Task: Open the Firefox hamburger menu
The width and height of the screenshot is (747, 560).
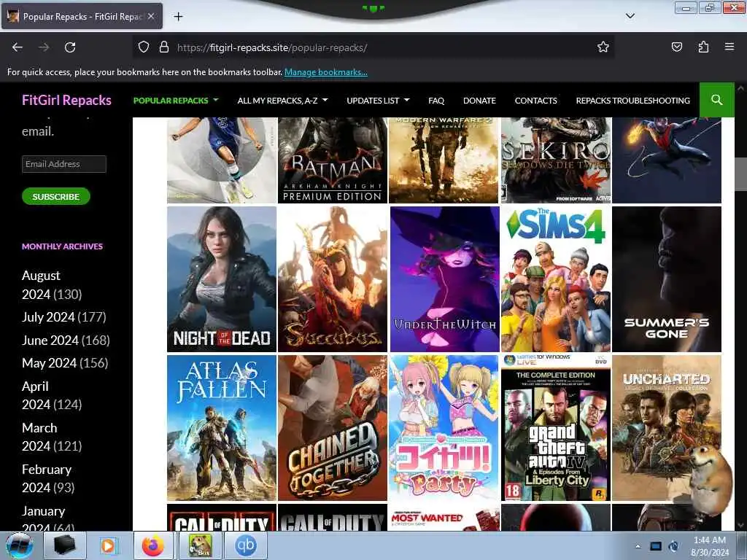Action: [x=729, y=47]
